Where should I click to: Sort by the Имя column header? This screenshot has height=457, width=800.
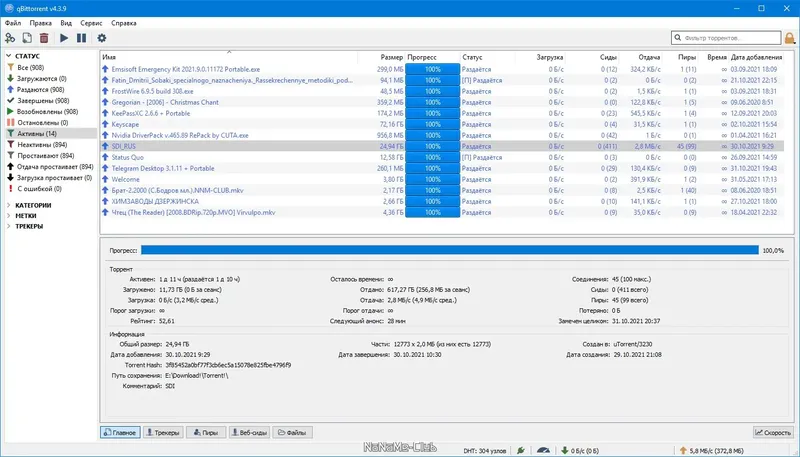[x=229, y=57]
